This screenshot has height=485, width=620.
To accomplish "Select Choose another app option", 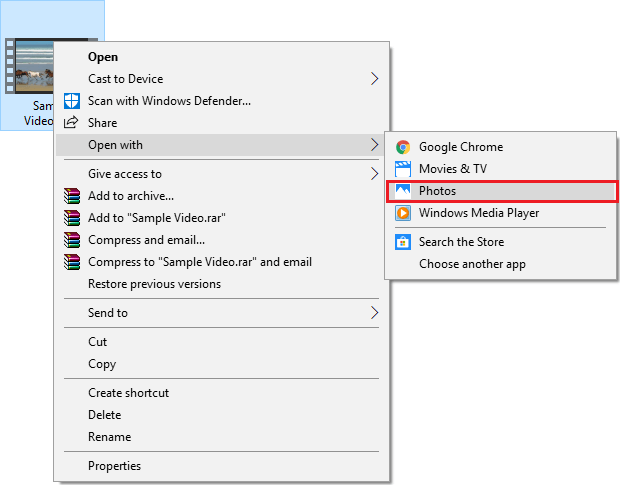I will point(501,264).
